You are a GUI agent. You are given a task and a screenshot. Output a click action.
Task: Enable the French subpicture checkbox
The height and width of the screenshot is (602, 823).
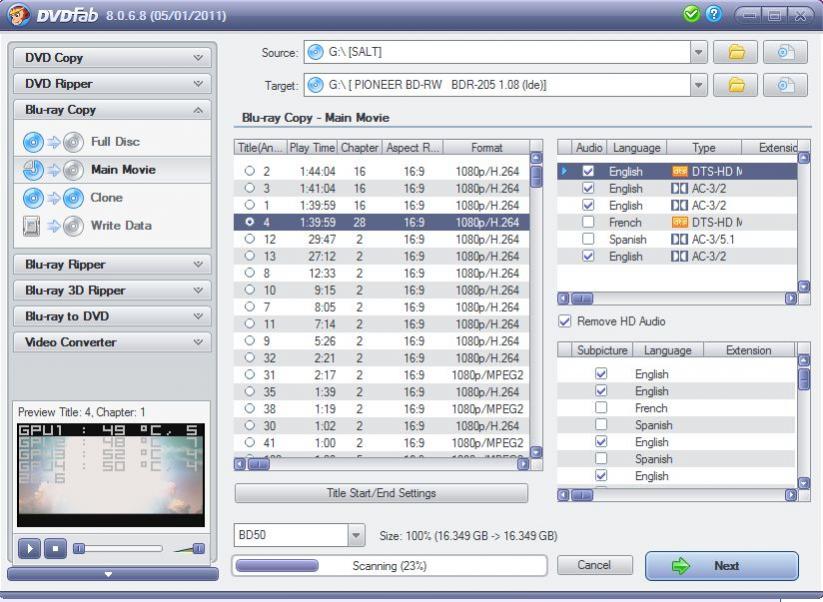tap(602, 408)
